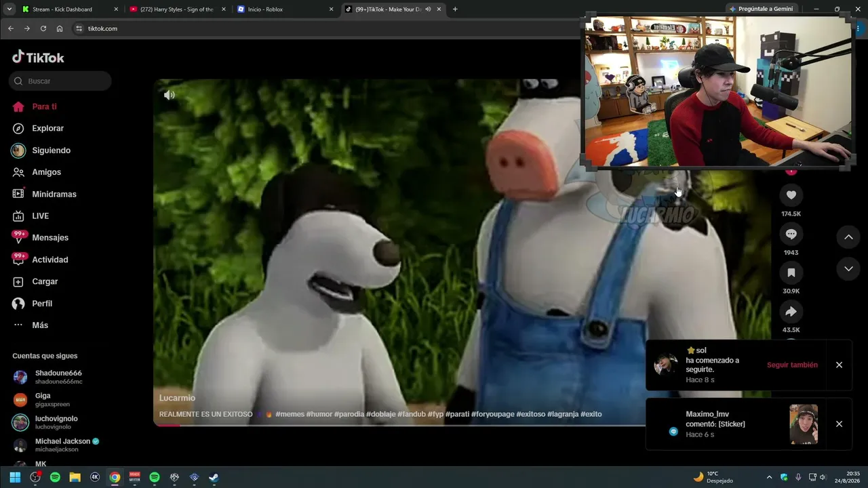Open the sticker thumbnail in Maximo_lmv notification
Image resolution: width=868 pixels, height=488 pixels.
(804, 424)
